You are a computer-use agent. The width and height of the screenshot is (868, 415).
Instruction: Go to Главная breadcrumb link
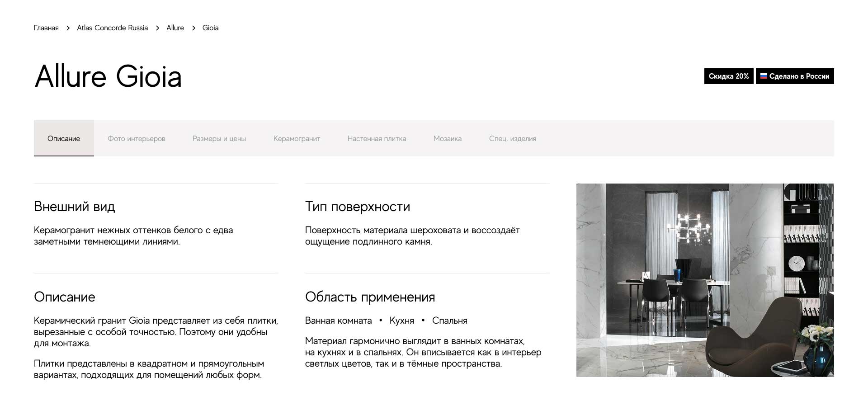(46, 28)
